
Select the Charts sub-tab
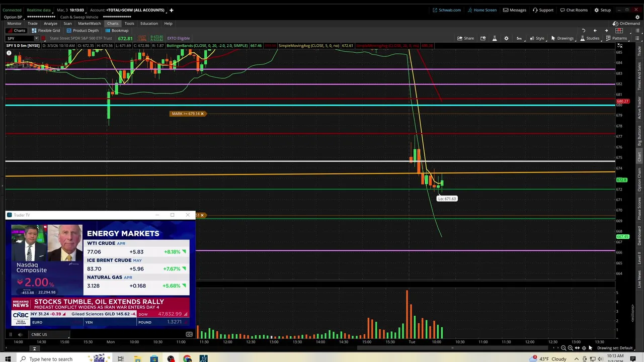(16, 31)
